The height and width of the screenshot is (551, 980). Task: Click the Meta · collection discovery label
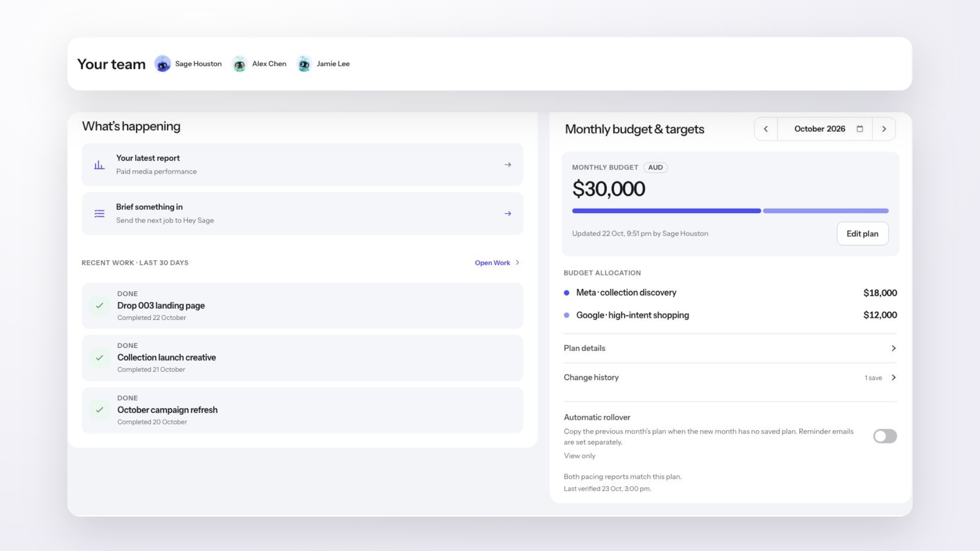[x=626, y=293]
